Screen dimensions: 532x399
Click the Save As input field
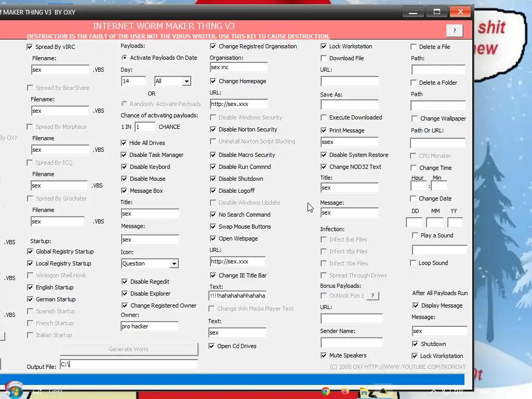(x=350, y=104)
